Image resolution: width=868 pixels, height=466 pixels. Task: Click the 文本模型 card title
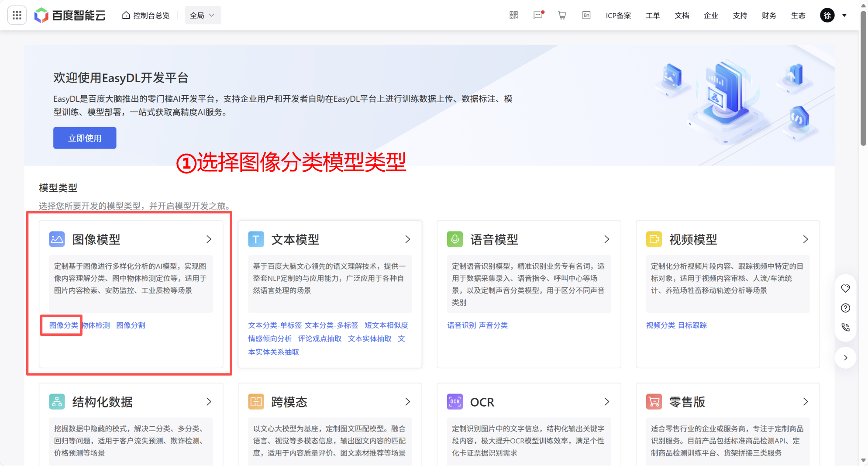pos(295,239)
